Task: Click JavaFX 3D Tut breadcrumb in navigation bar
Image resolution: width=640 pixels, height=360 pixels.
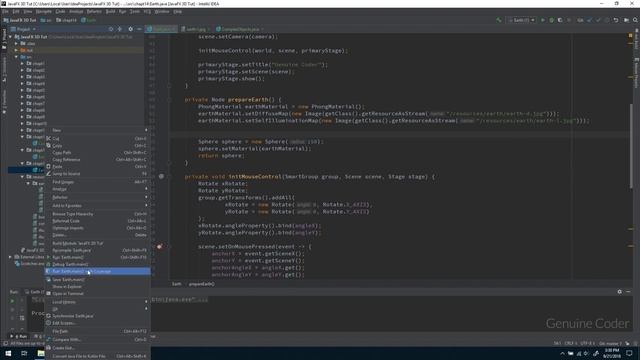Action: pyautogui.click(x=20, y=20)
